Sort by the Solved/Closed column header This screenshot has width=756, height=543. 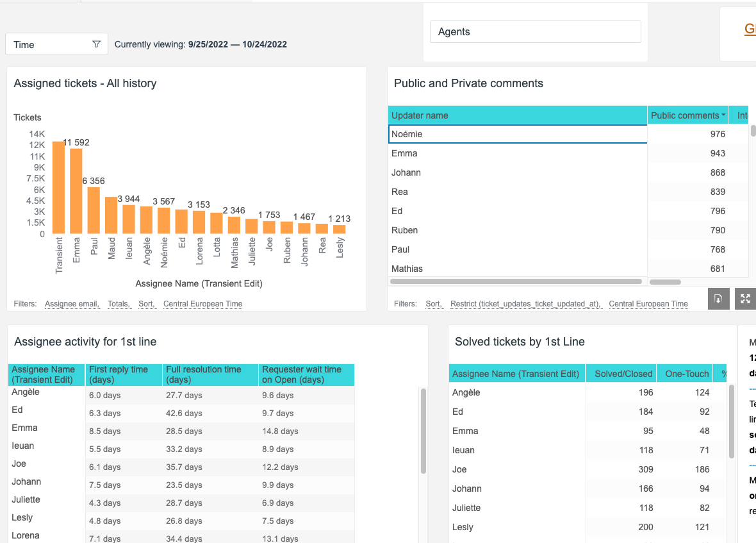click(623, 374)
